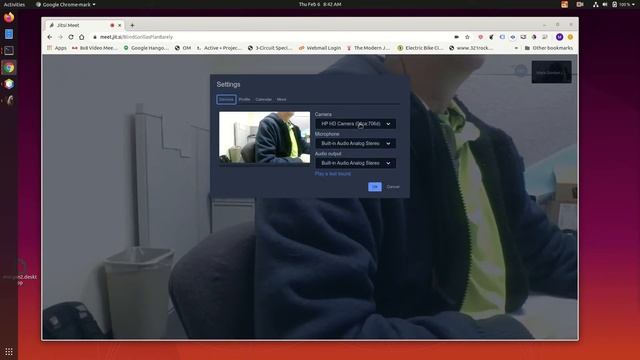640x360 pixels.
Task: Reload the Jitsi Meet page
Action: 71,37
